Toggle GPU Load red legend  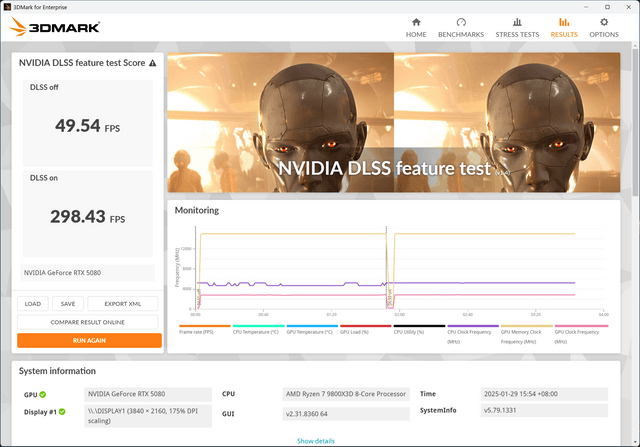click(x=366, y=330)
